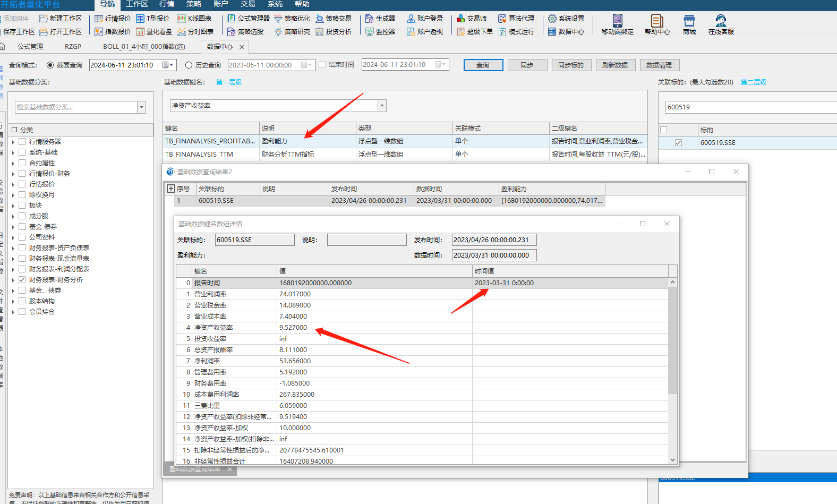This screenshot has width=837, height=504.
Task: Open 策略选股 tool
Action: tap(245, 32)
